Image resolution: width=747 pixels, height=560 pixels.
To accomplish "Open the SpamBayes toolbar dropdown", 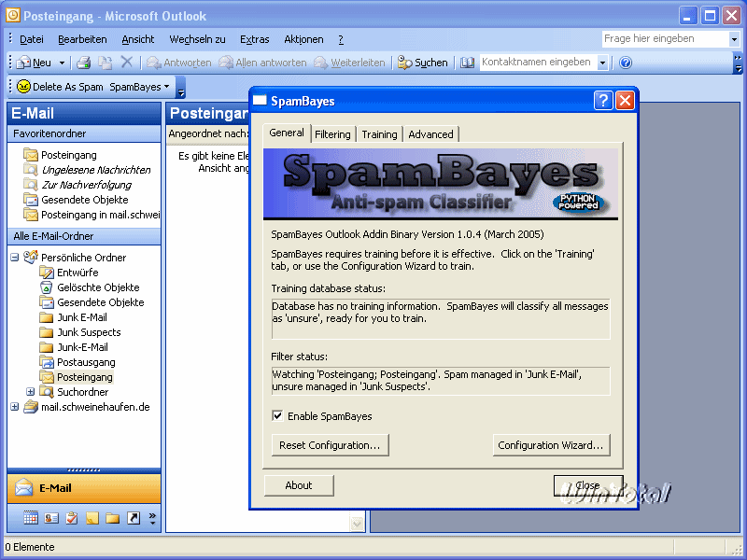I will pos(139,87).
